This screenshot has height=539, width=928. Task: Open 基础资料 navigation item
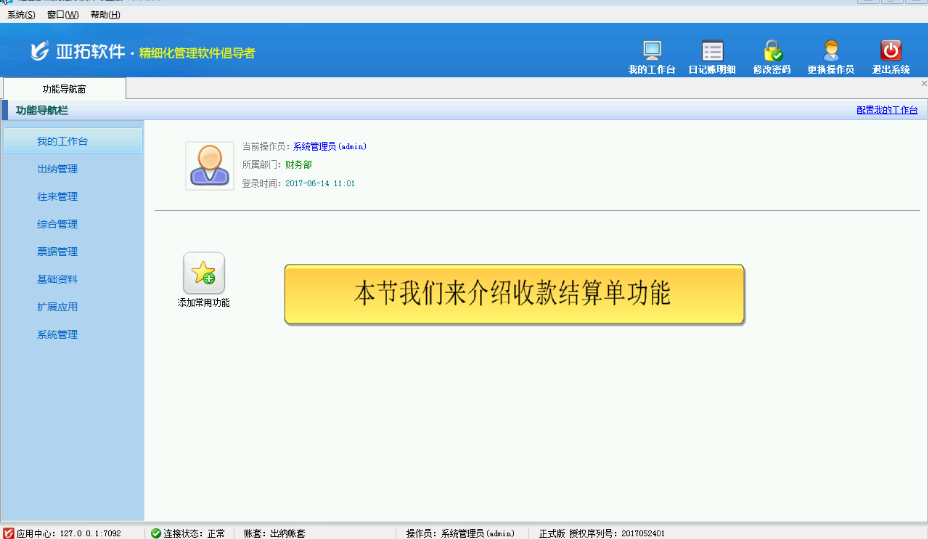point(57,280)
